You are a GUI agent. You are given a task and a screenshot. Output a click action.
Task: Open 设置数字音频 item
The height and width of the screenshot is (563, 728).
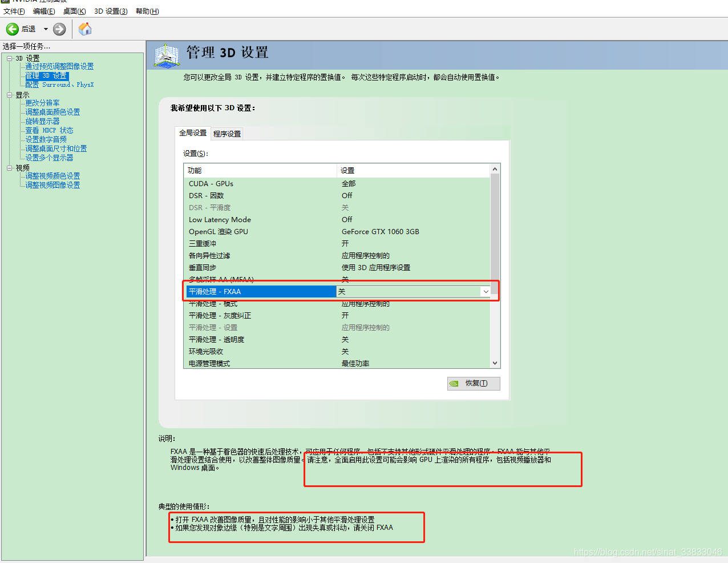(x=46, y=139)
